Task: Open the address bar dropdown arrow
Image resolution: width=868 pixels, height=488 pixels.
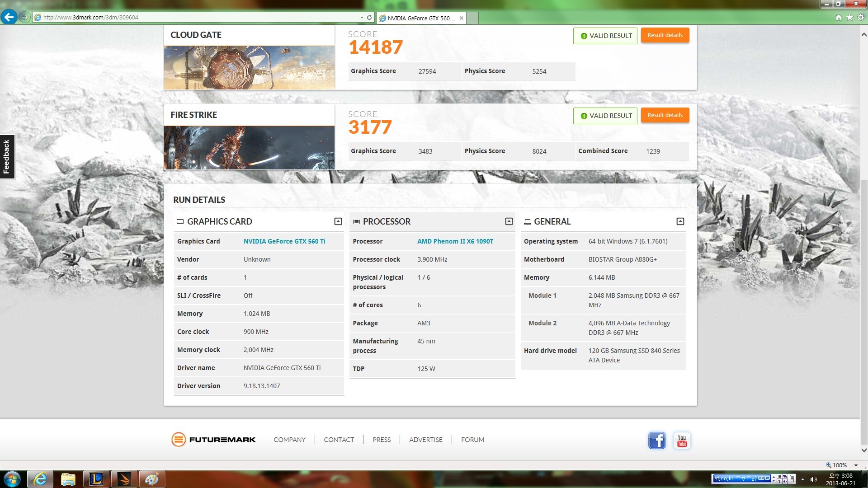Action: pyautogui.click(x=362, y=18)
